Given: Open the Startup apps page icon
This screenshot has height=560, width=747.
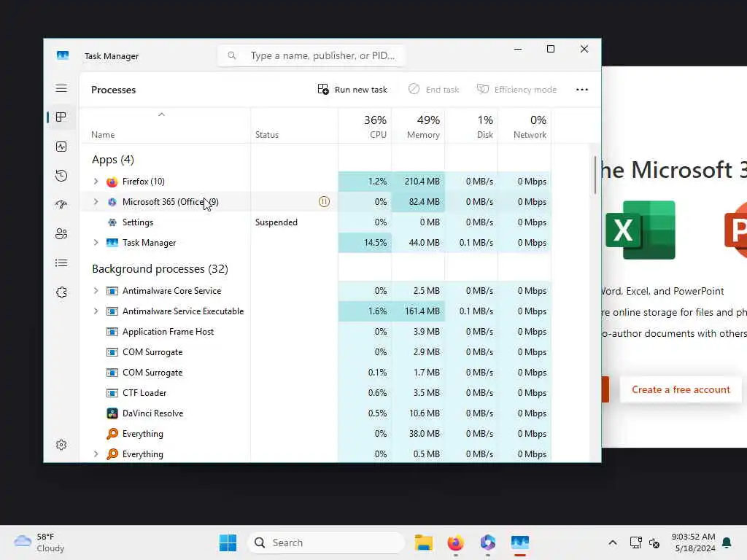Looking at the screenshot, I should [x=61, y=205].
